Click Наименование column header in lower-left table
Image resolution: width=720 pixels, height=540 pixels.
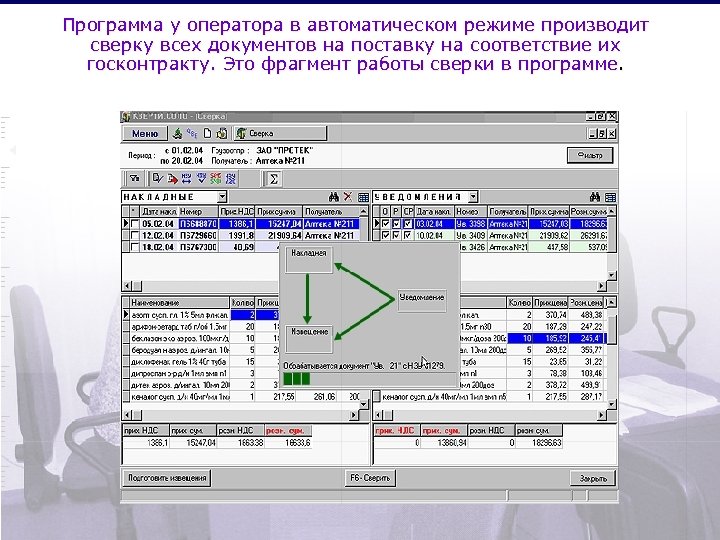180,303
